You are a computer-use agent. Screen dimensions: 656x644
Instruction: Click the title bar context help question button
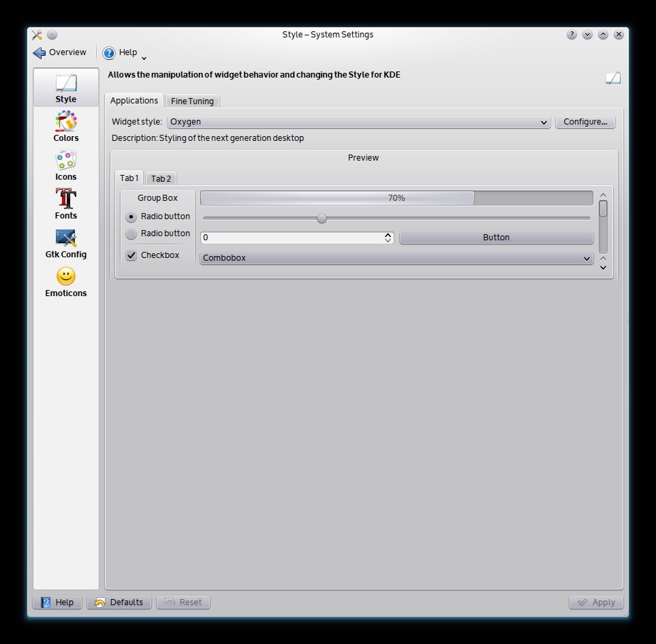pos(572,35)
